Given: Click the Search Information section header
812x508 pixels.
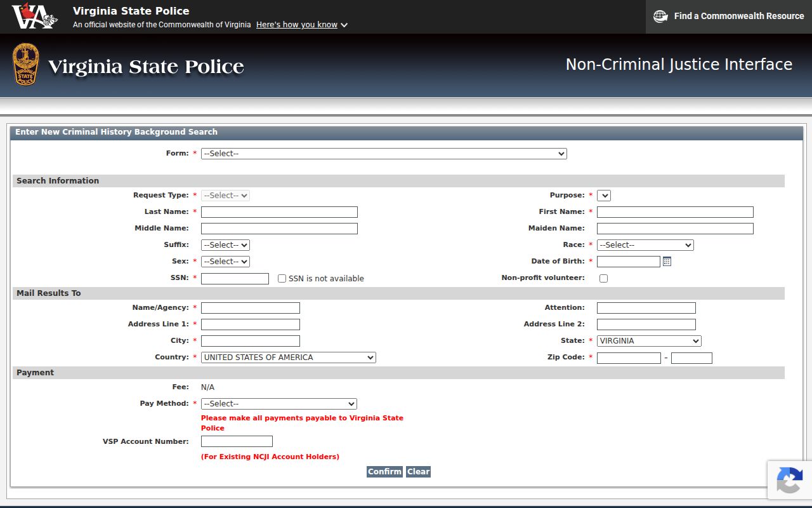Looking at the screenshot, I should tap(398, 181).
